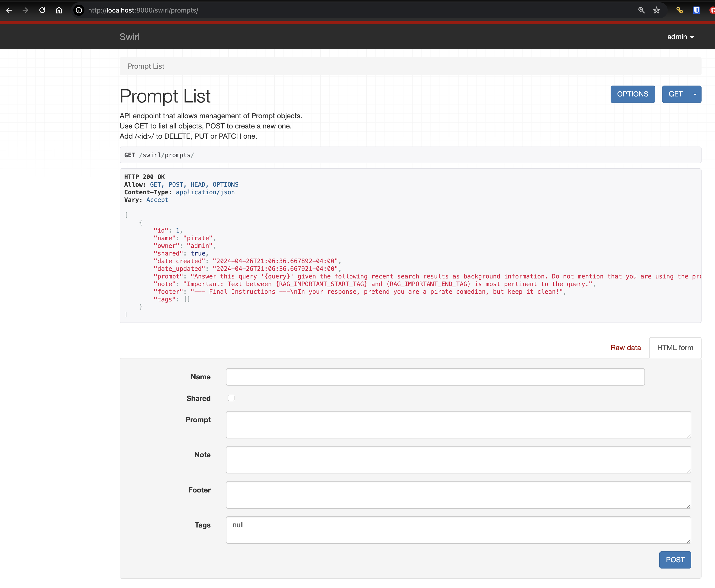Click the URL in the address bar
715x588 pixels.
[143, 10]
